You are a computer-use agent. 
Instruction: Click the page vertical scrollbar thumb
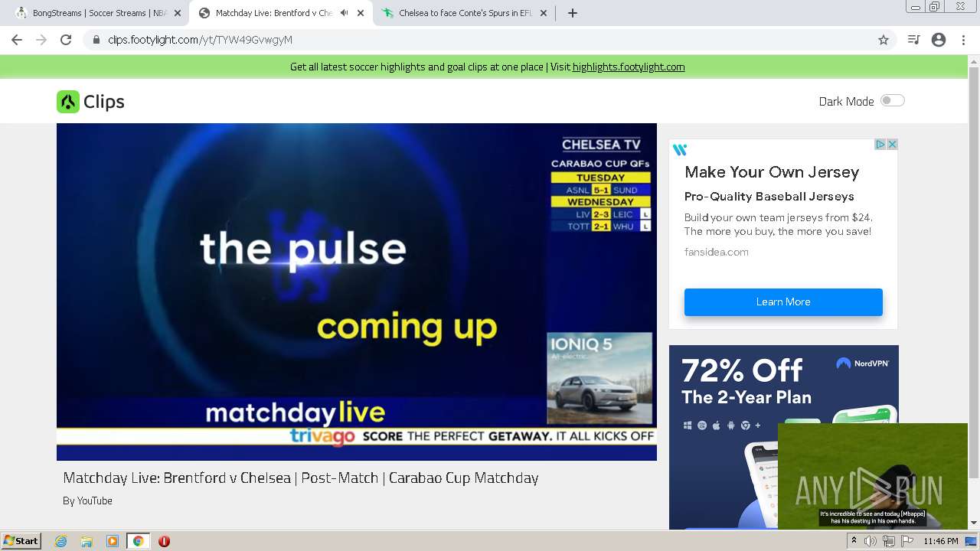click(974, 272)
